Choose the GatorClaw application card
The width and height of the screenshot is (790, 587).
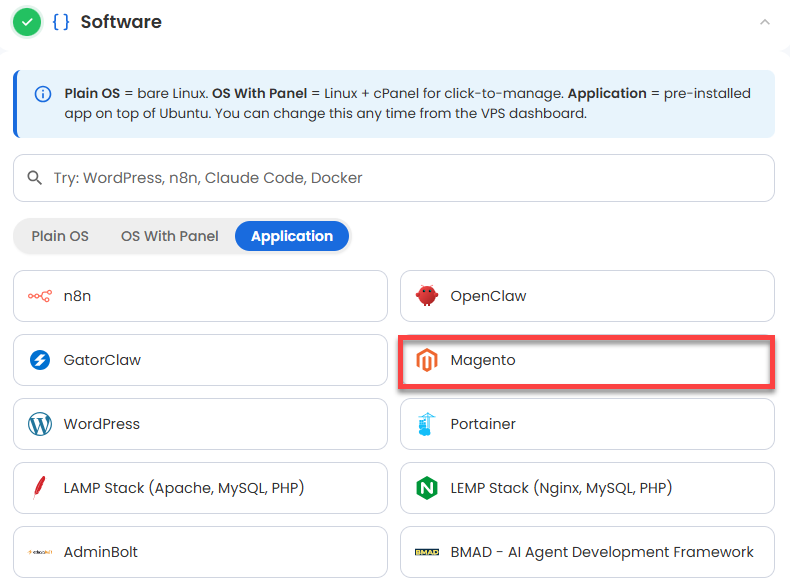click(201, 360)
